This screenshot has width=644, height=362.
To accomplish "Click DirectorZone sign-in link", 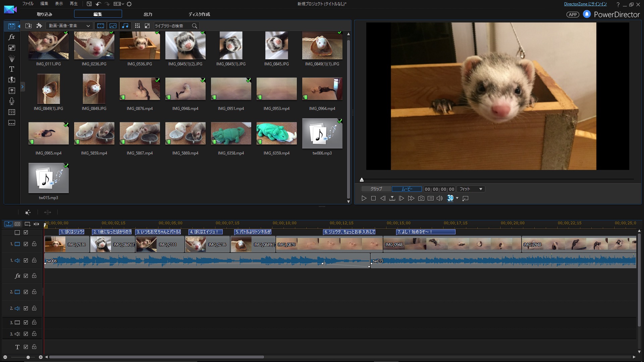I will (x=585, y=4).
